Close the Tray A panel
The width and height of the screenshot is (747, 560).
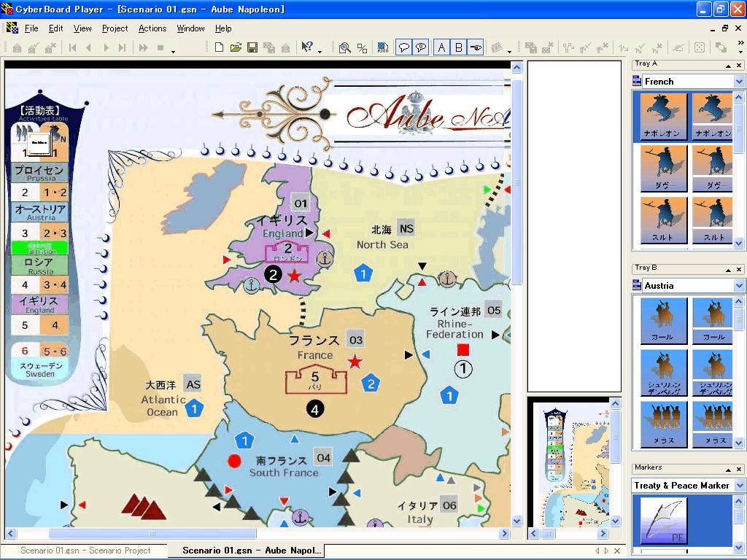click(x=739, y=66)
